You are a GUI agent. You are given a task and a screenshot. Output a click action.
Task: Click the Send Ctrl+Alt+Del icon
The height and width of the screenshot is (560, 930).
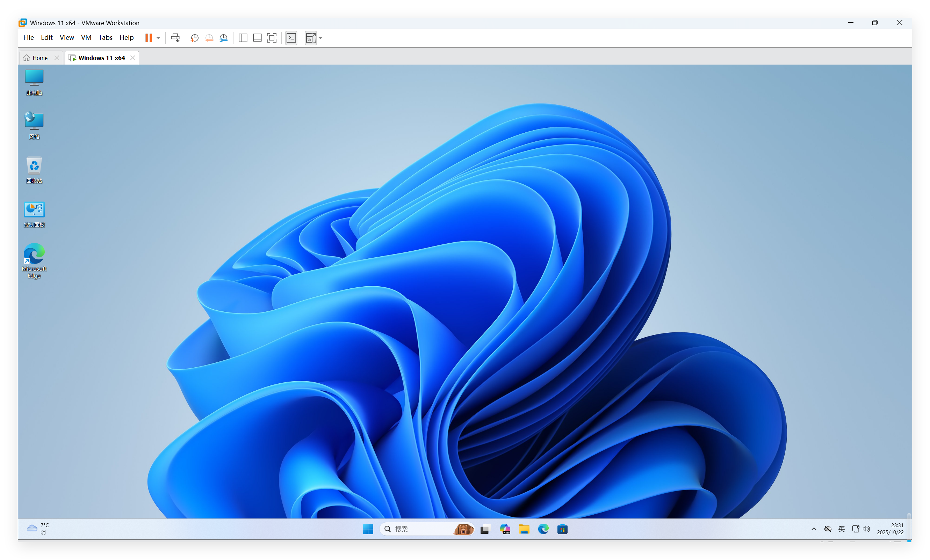pos(175,38)
